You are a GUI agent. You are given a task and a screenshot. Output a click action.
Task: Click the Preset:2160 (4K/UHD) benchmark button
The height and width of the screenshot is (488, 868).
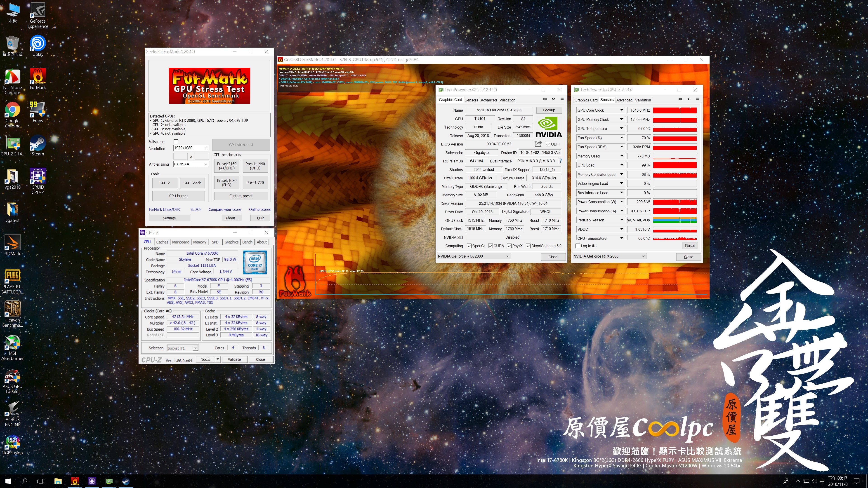[226, 166]
